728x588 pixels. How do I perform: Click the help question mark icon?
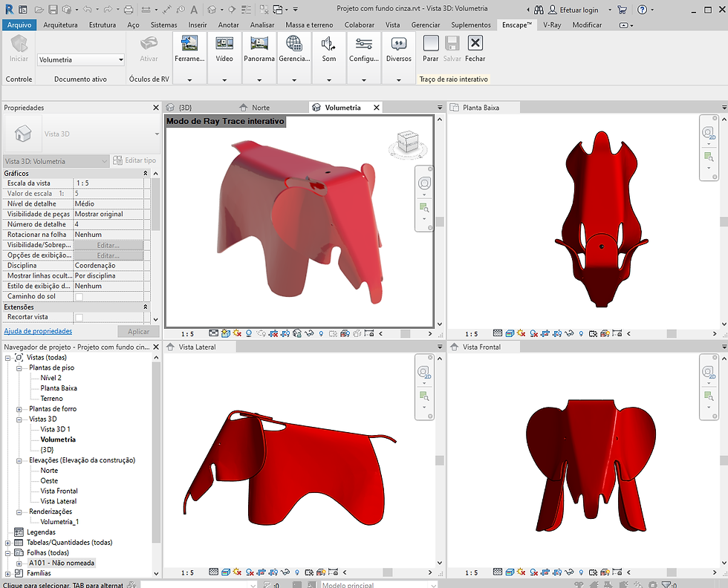(x=642, y=10)
